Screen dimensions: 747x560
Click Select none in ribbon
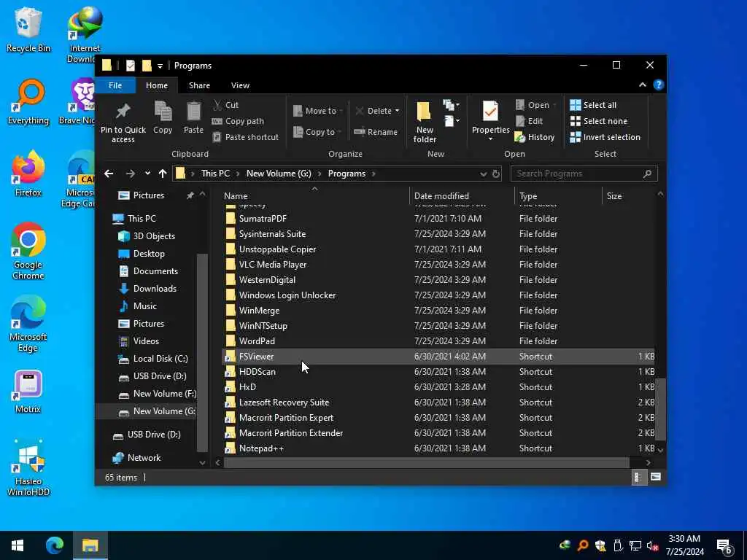[x=599, y=121]
